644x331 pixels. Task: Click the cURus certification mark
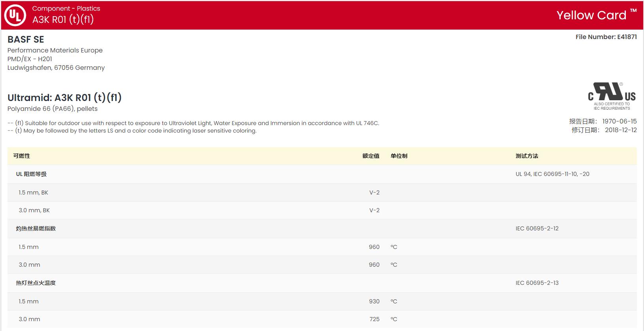pos(612,96)
